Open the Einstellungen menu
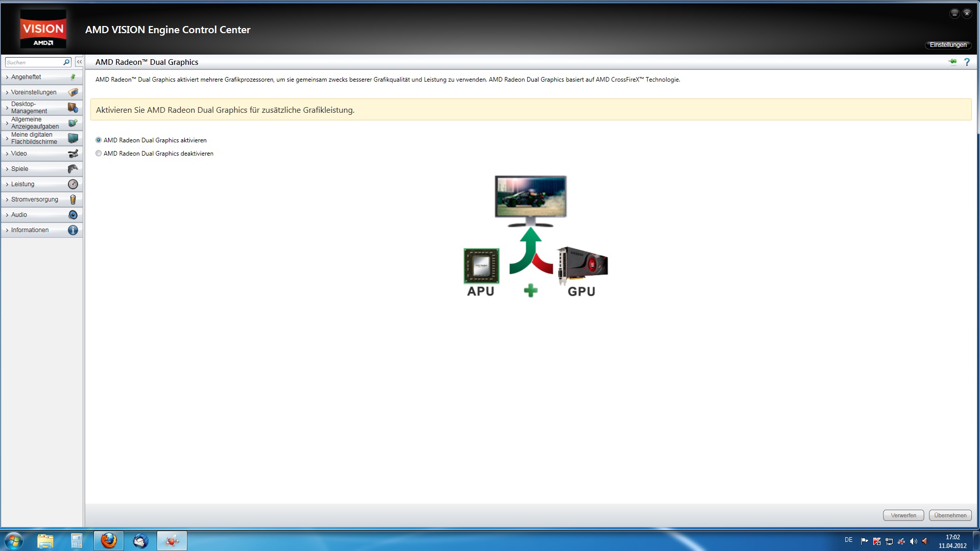980x551 pixels. (x=948, y=45)
